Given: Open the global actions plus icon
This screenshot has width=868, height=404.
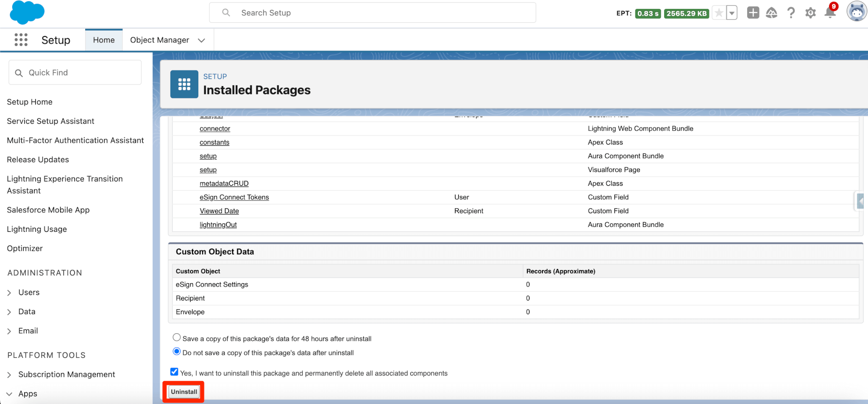Looking at the screenshot, I should (753, 13).
